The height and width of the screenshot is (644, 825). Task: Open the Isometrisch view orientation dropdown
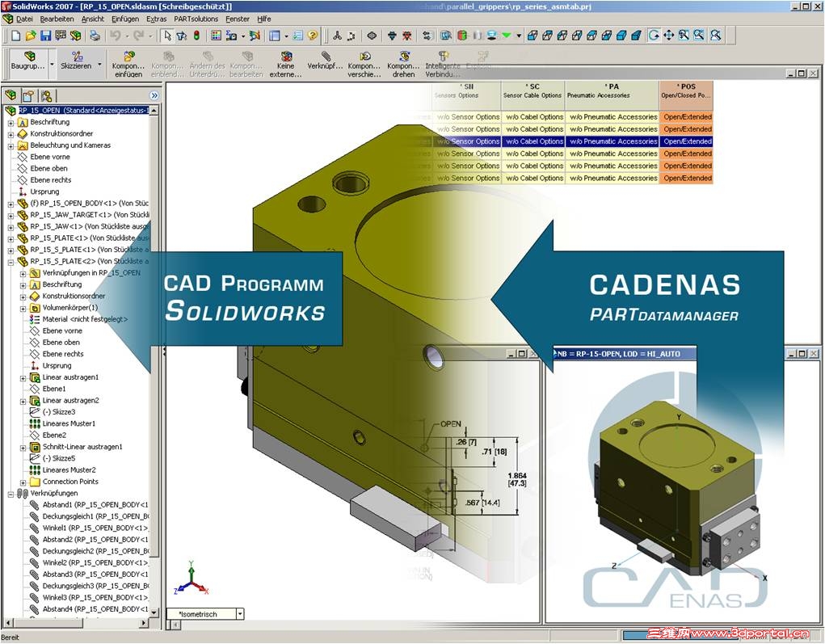click(240, 613)
